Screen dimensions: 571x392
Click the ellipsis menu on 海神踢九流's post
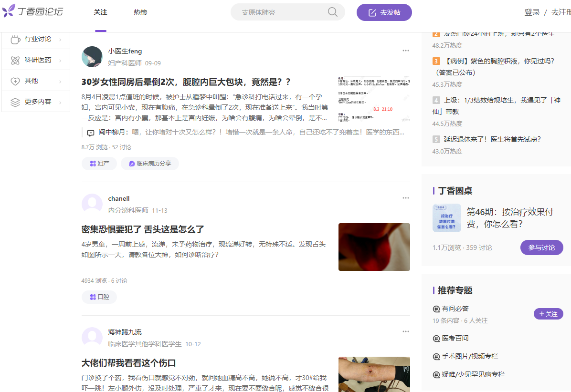click(x=405, y=331)
